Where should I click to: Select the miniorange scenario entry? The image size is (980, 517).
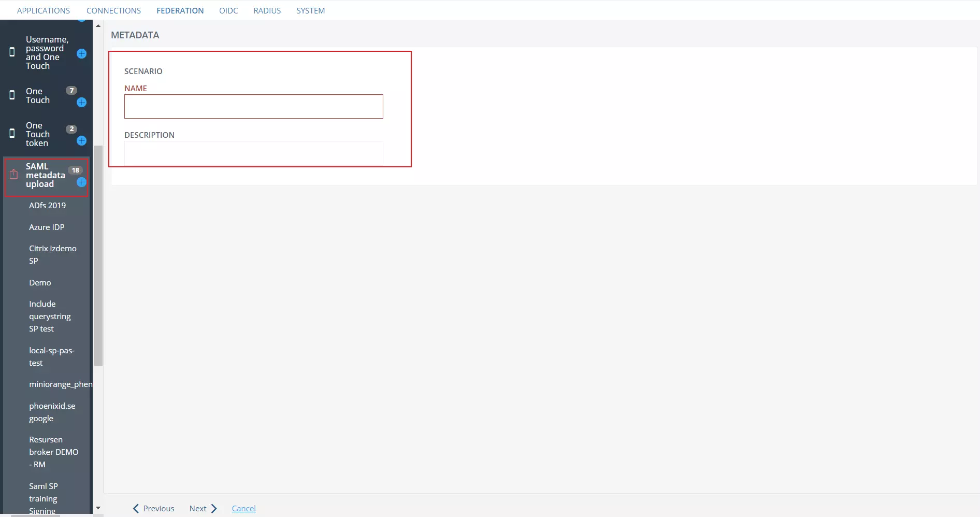61,384
